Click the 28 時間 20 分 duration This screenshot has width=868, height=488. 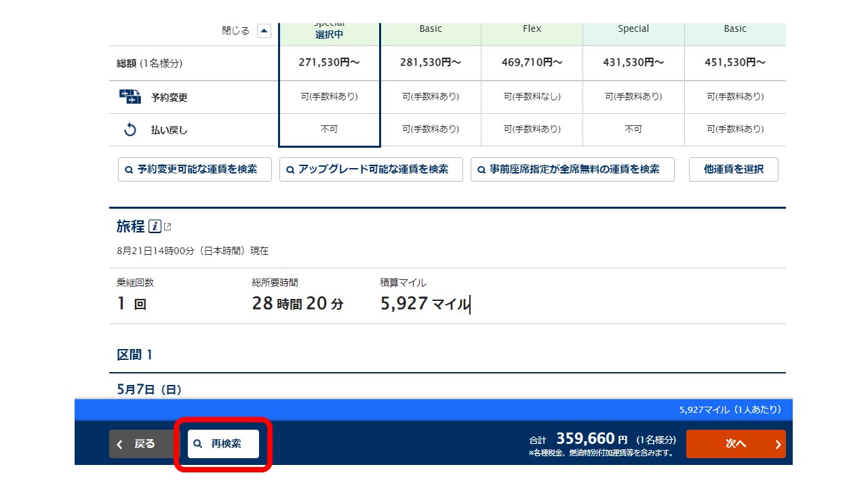(x=298, y=304)
